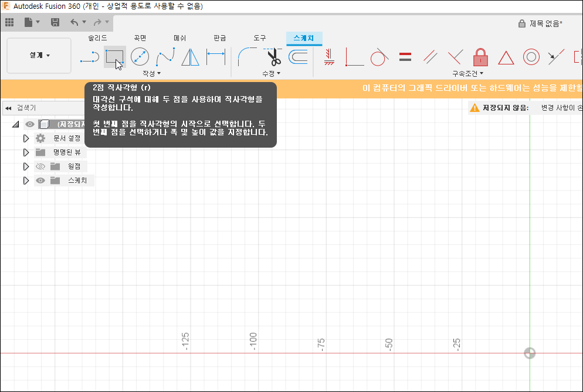Apply the Parallel constraint
This screenshot has height=392, width=583.
click(430, 57)
